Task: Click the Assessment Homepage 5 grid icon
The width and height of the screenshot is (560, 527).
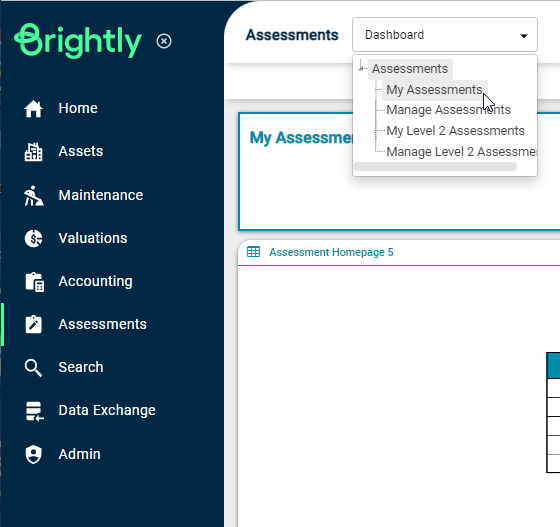Action: click(254, 252)
